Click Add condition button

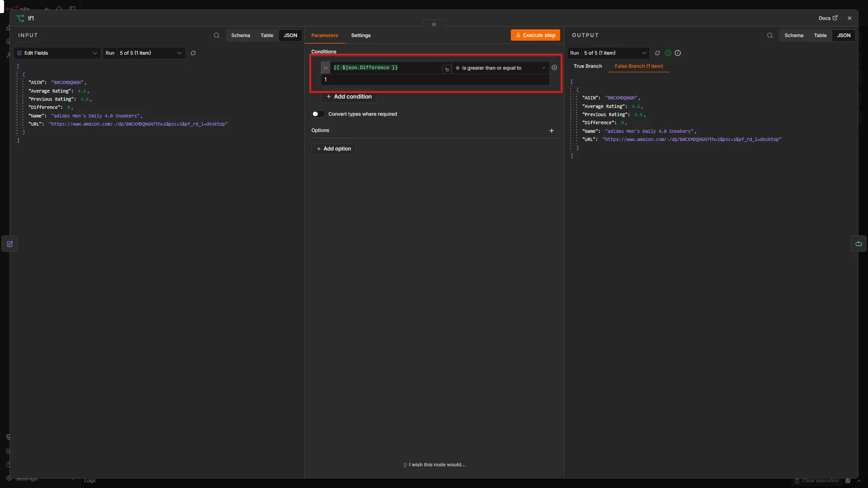click(349, 97)
